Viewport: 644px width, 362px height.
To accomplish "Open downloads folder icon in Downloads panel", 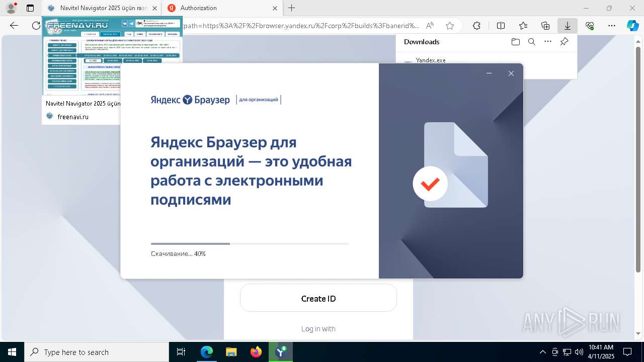I will [515, 42].
